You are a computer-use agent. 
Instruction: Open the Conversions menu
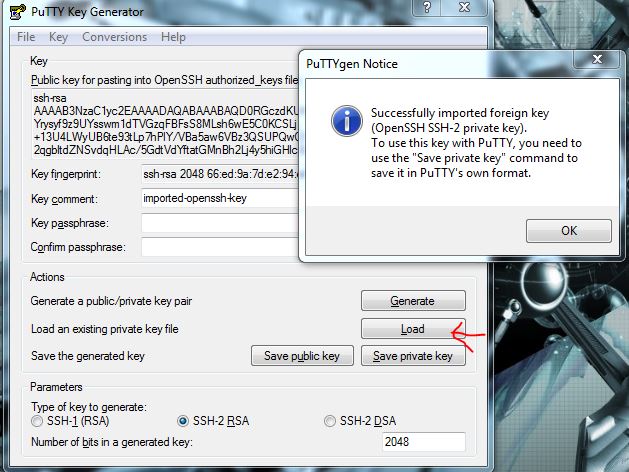point(114,37)
